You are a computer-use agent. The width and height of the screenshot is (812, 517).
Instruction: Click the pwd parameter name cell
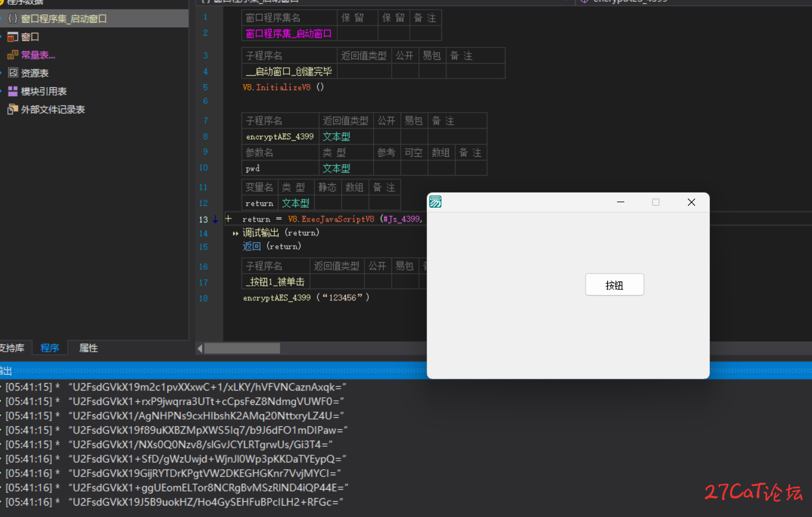280,168
